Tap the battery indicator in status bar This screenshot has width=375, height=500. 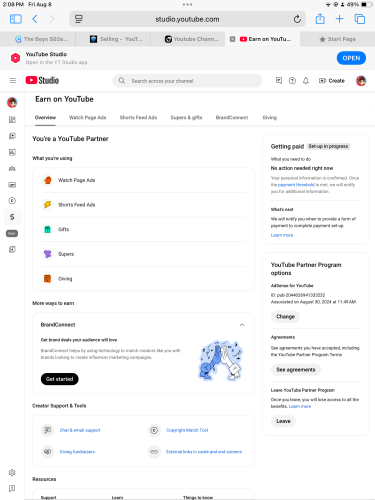click(x=366, y=4)
